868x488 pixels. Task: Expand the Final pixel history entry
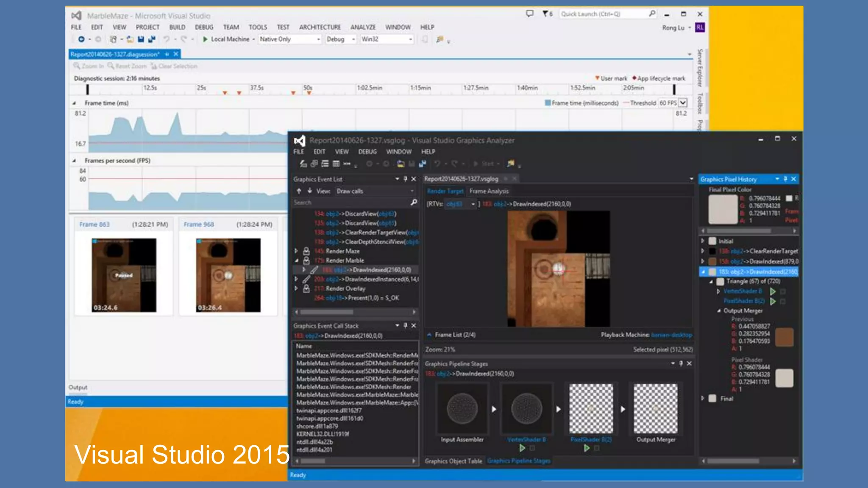703,399
